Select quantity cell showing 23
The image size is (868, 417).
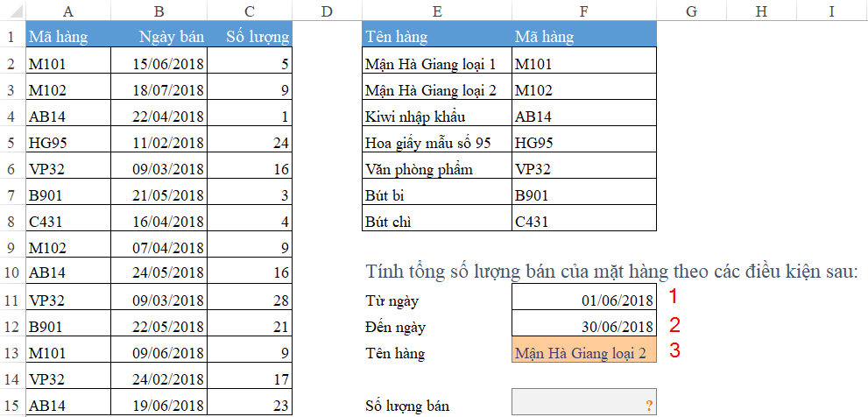pyautogui.click(x=250, y=403)
